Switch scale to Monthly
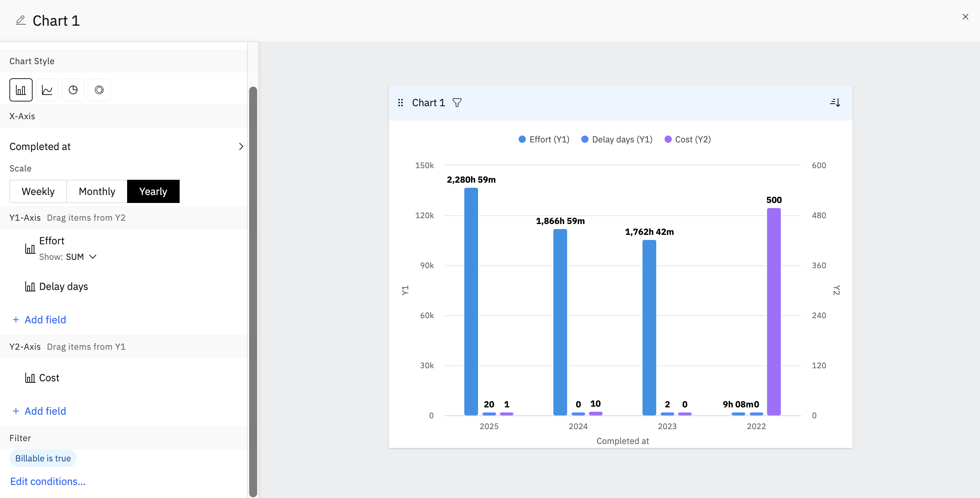The image size is (980, 498). [97, 191]
